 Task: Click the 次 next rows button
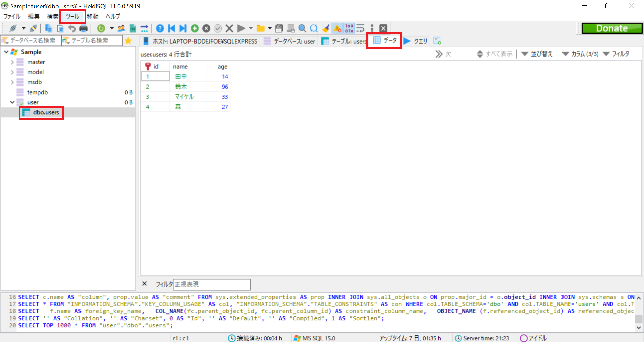(x=443, y=54)
